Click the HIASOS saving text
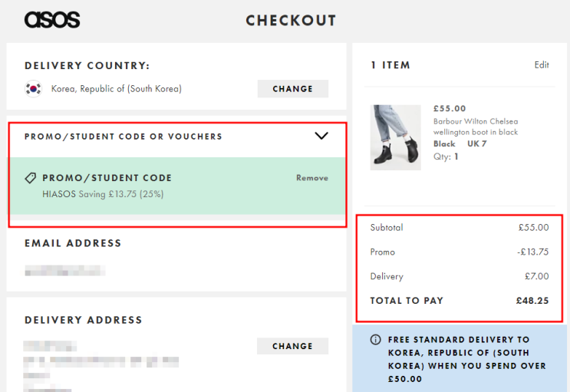The height and width of the screenshot is (392, 570). coord(103,194)
